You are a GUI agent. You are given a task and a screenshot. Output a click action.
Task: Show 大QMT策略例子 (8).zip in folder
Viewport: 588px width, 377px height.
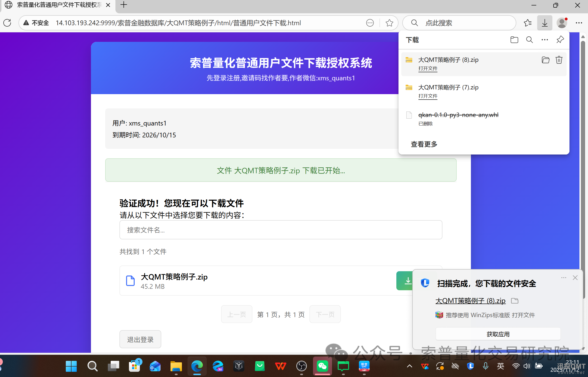point(545,60)
